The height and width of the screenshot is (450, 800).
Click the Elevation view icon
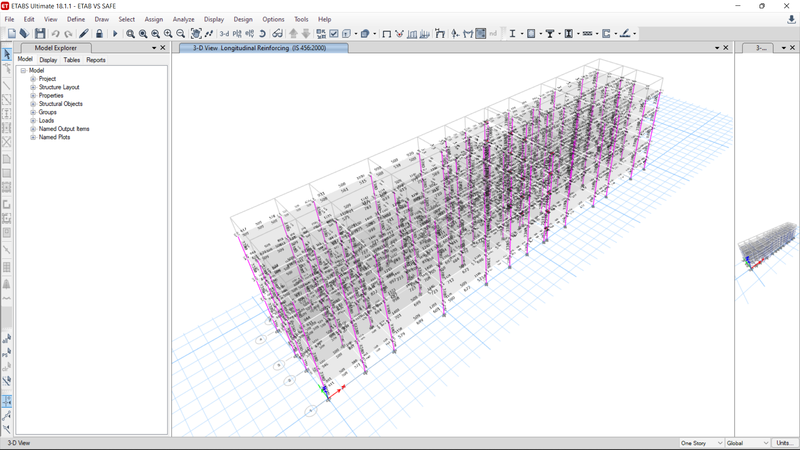tap(249, 34)
